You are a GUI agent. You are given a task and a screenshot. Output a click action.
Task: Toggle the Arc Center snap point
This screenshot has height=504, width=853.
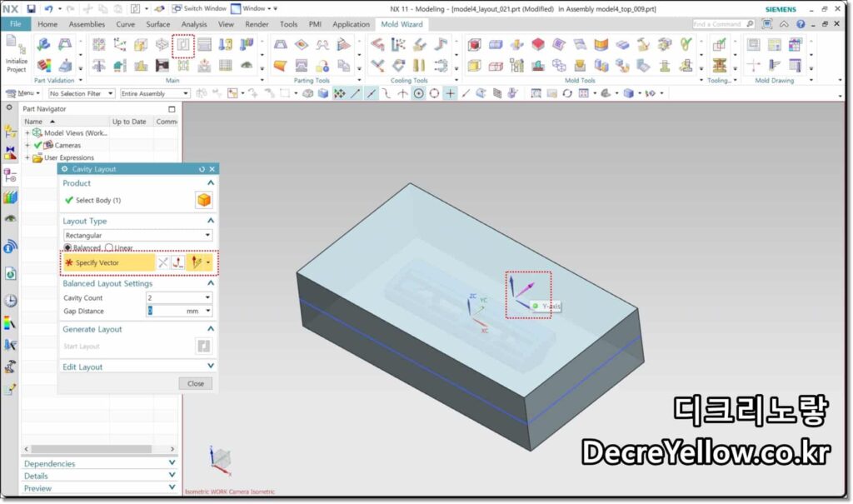tap(418, 93)
